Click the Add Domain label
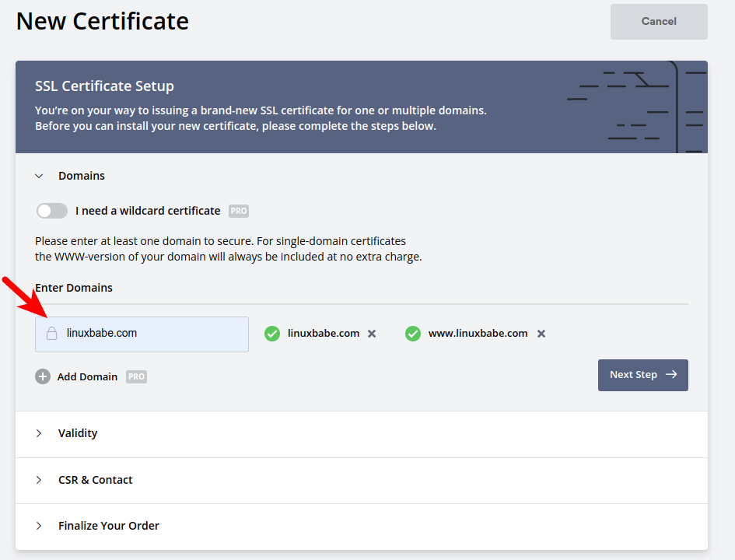The image size is (735, 560). tap(87, 376)
